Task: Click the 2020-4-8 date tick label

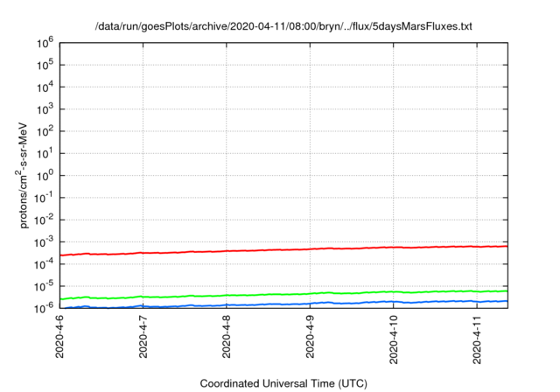Action: [227, 336]
